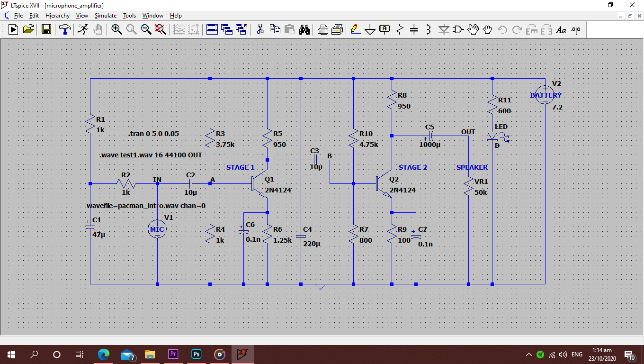The width and height of the screenshot is (644, 364).
Task: Run the simulation with the play icon
Action: (13, 29)
